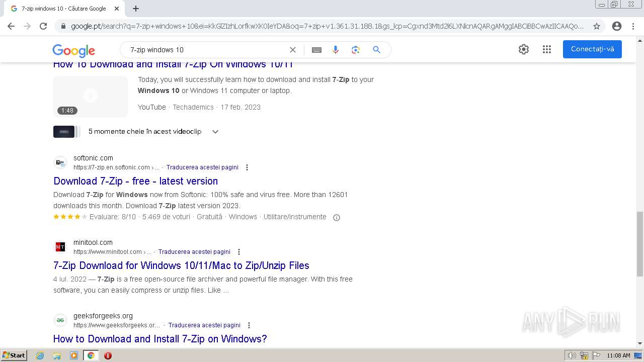The width and height of the screenshot is (644, 362).
Task: Click the YouTube source label
Action: (x=152, y=107)
